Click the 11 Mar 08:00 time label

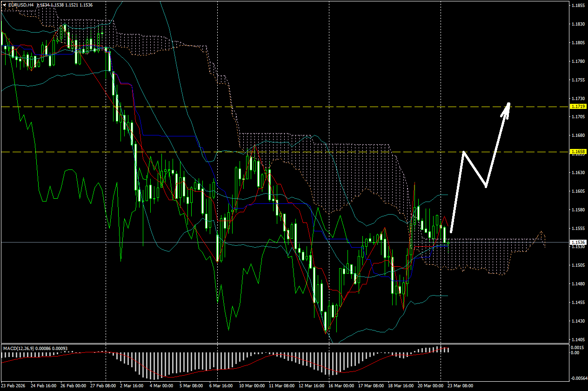tap(282, 386)
